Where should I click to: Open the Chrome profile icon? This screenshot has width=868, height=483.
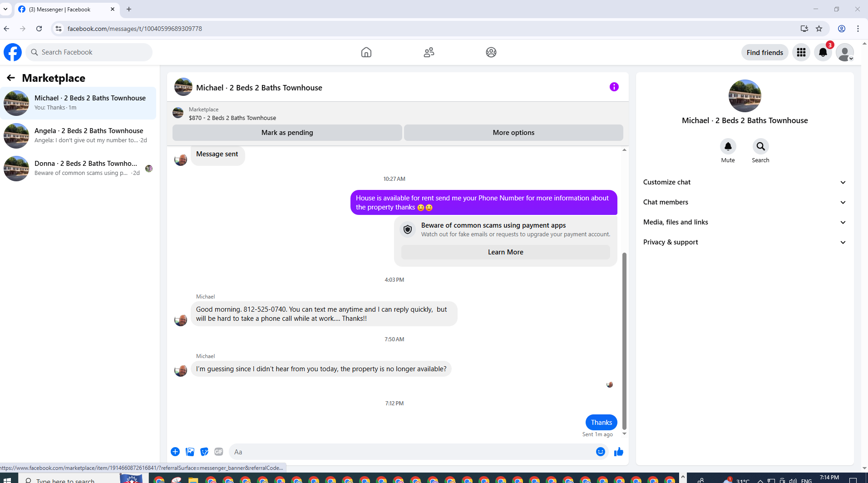point(842,29)
